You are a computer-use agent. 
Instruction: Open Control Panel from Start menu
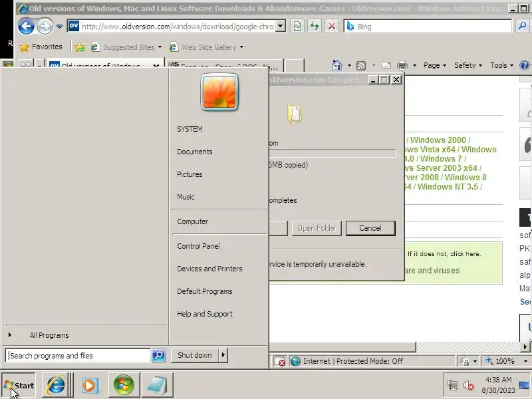(x=198, y=246)
